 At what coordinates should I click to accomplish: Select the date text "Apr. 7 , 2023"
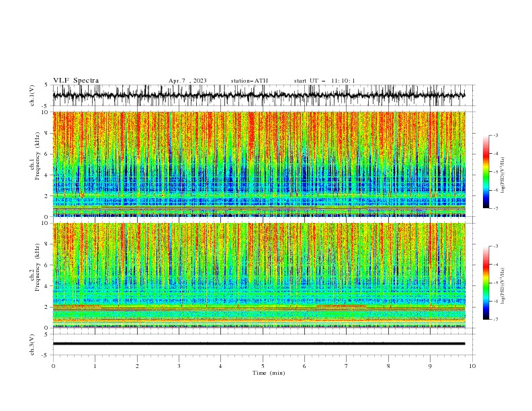[187, 81]
